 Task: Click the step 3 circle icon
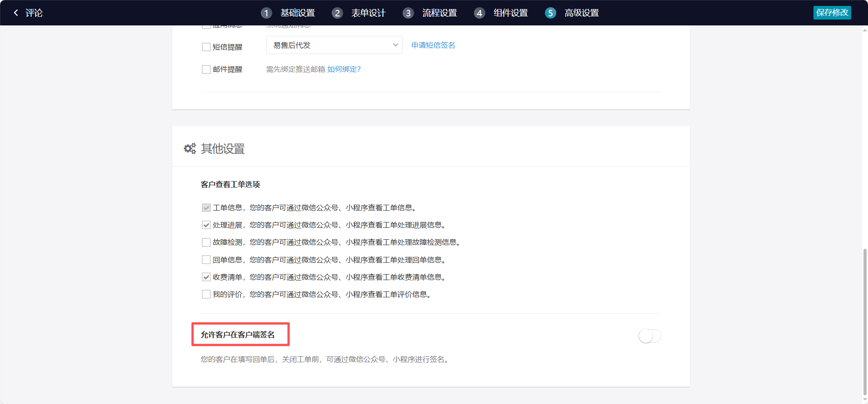408,13
